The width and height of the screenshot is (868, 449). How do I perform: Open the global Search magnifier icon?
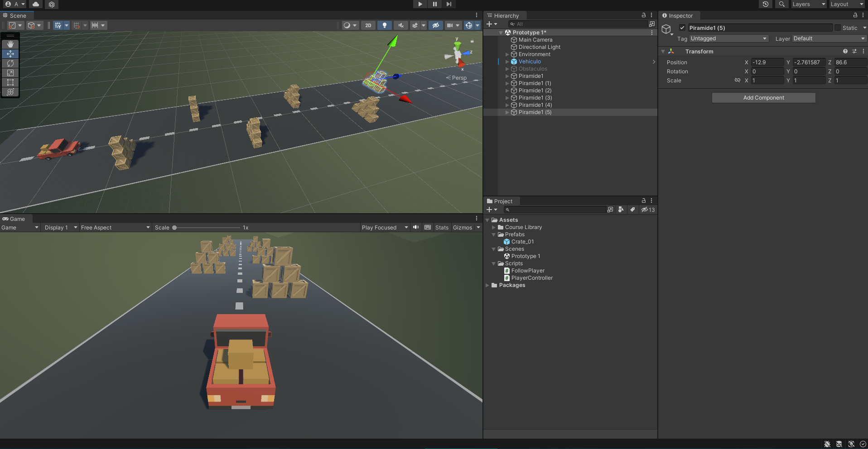781,4
